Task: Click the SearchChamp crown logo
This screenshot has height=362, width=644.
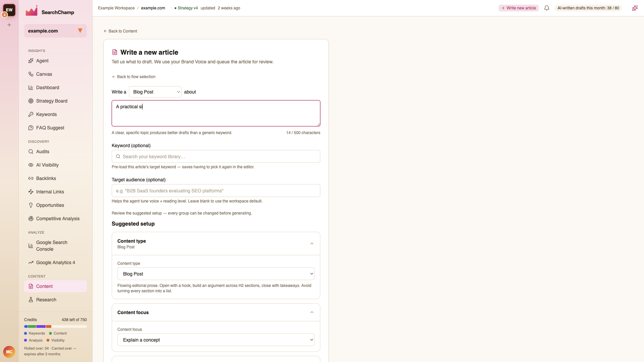Action: (x=32, y=11)
